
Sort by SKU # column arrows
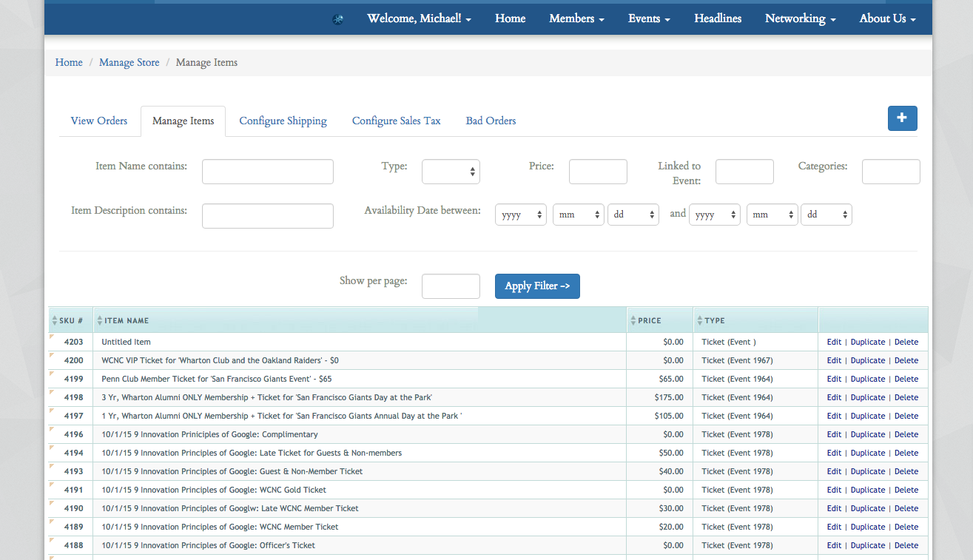click(x=54, y=320)
